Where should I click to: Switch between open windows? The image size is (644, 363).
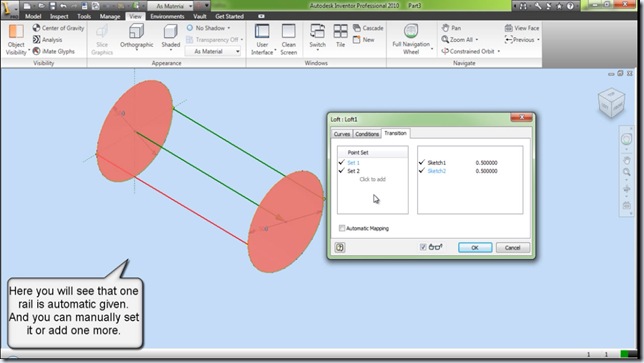317,37
